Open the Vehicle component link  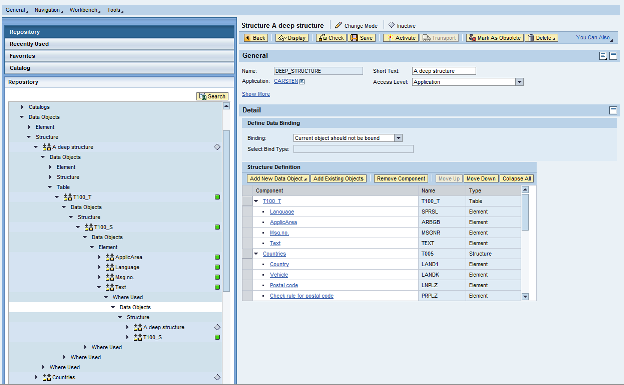coord(279,275)
